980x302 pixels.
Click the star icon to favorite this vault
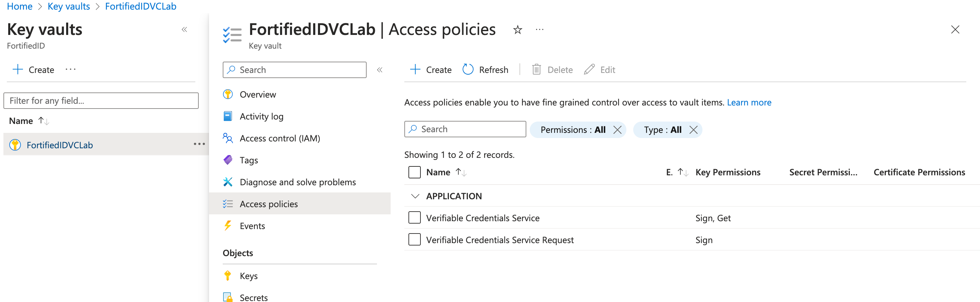[517, 30]
